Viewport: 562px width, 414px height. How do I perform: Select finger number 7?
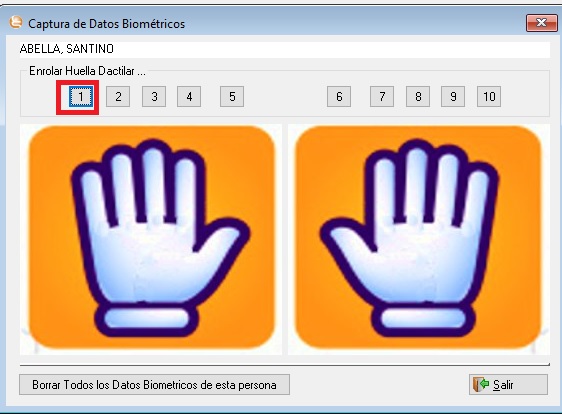pos(382,96)
